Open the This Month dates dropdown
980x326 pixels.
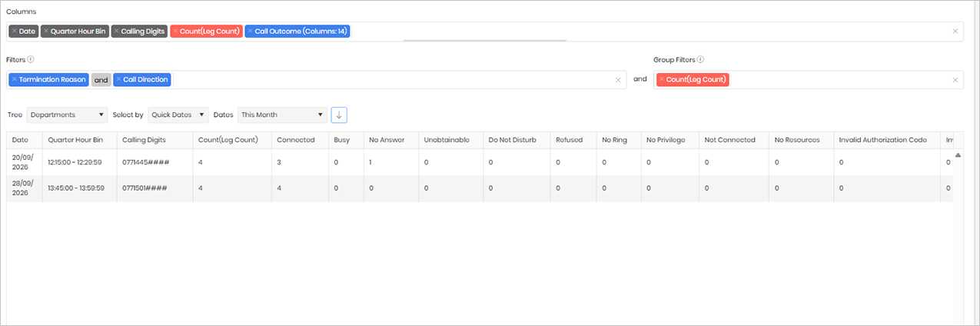coord(282,115)
